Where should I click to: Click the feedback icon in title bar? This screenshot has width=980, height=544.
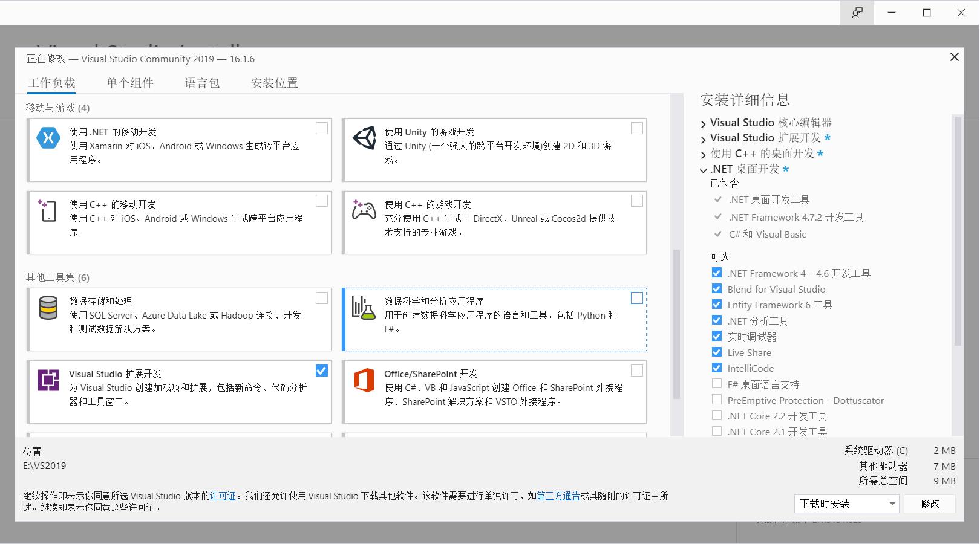tap(857, 13)
